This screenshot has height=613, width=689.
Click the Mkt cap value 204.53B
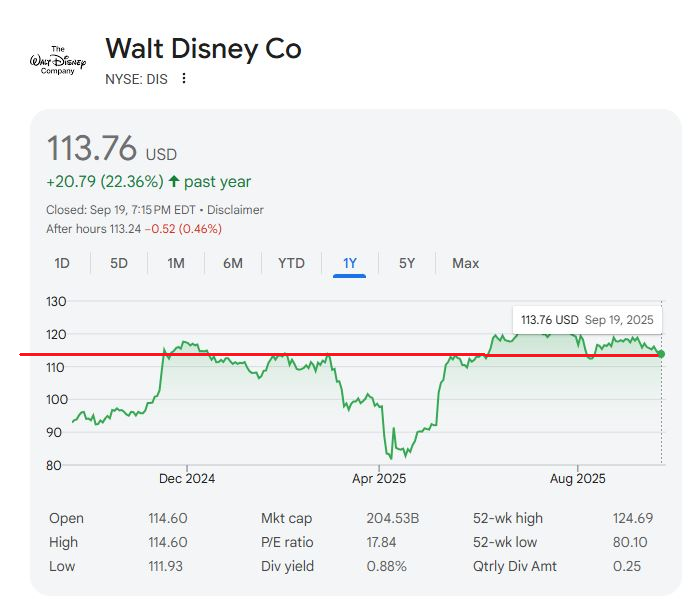tap(392, 518)
